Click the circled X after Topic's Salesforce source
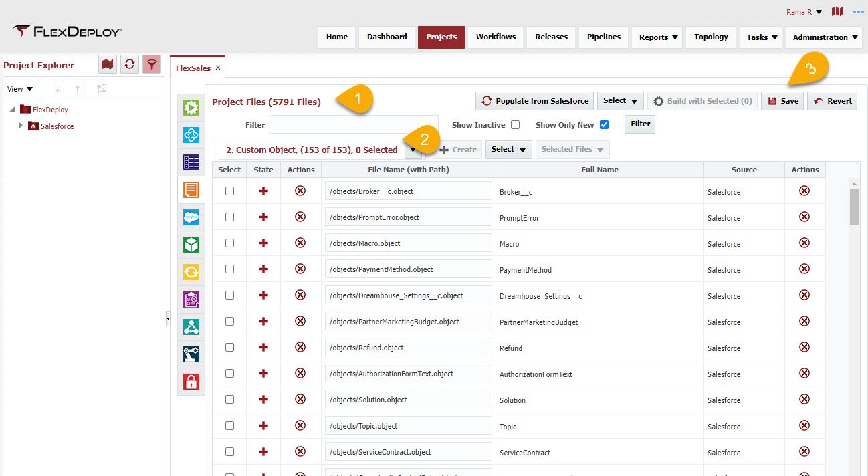The width and height of the screenshot is (868, 476). point(804,426)
